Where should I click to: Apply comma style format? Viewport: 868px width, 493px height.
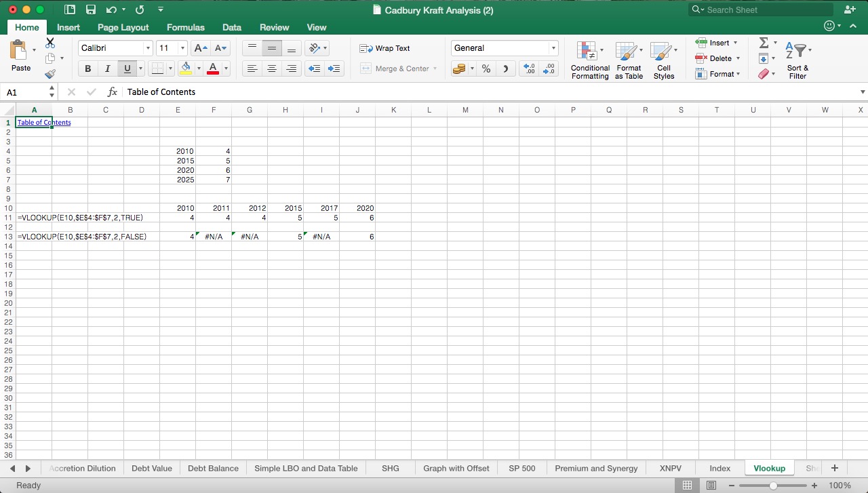pyautogui.click(x=505, y=68)
